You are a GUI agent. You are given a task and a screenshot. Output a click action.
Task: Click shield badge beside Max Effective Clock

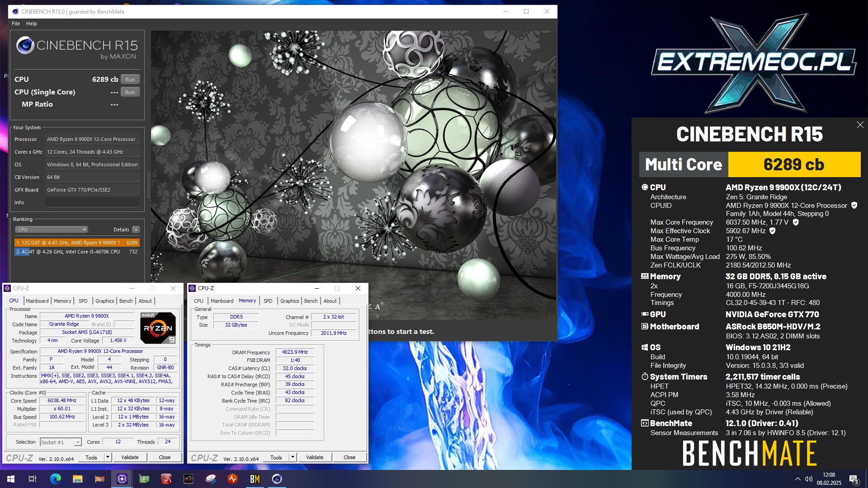pyautogui.click(x=772, y=231)
